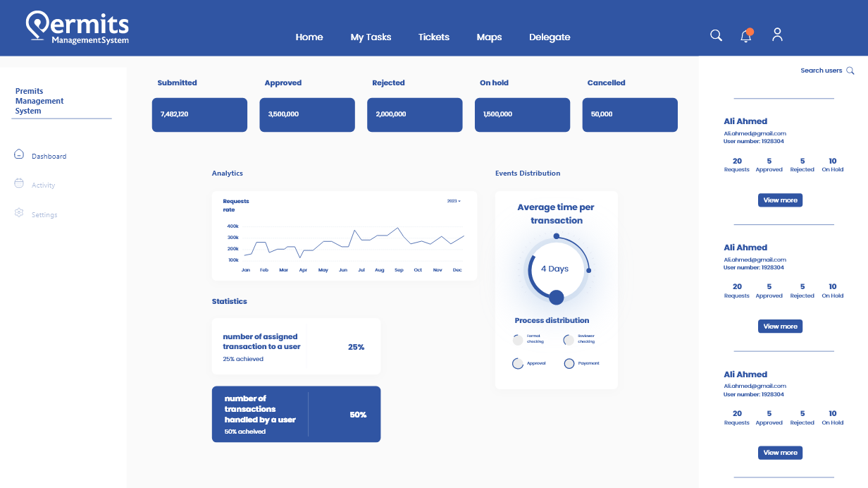The width and height of the screenshot is (868, 488).
Task: Select the Approval process indicator
Action: click(518, 364)
